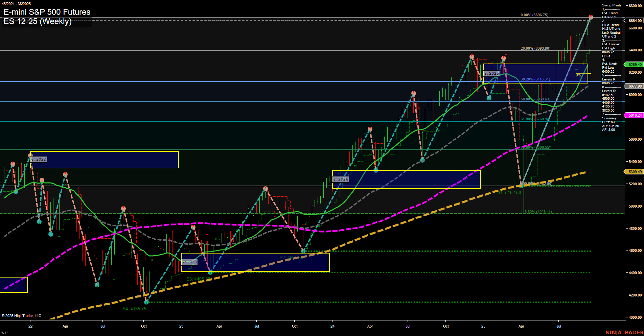
Task: Click the teal pivot-low marker near April 2025
Action: tap(522, 186)
